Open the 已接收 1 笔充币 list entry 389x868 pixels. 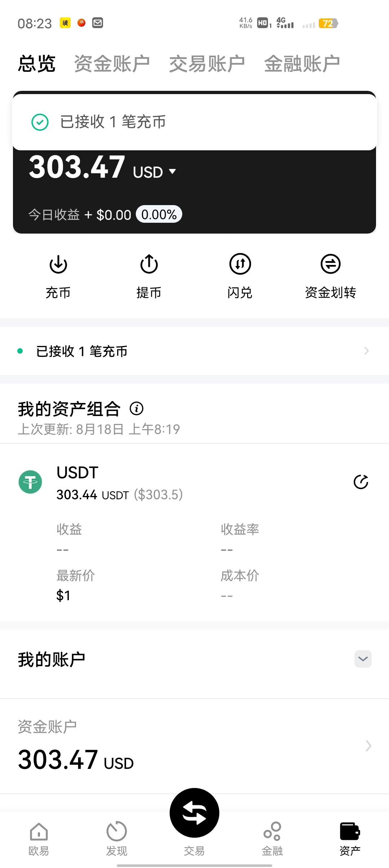(194, 351)
